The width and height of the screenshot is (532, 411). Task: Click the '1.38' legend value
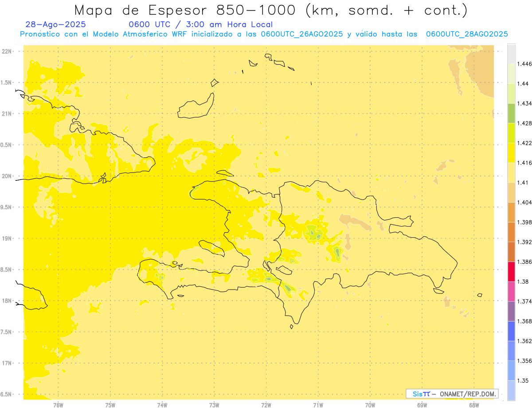pyautogui.click(x=523, y=282)
